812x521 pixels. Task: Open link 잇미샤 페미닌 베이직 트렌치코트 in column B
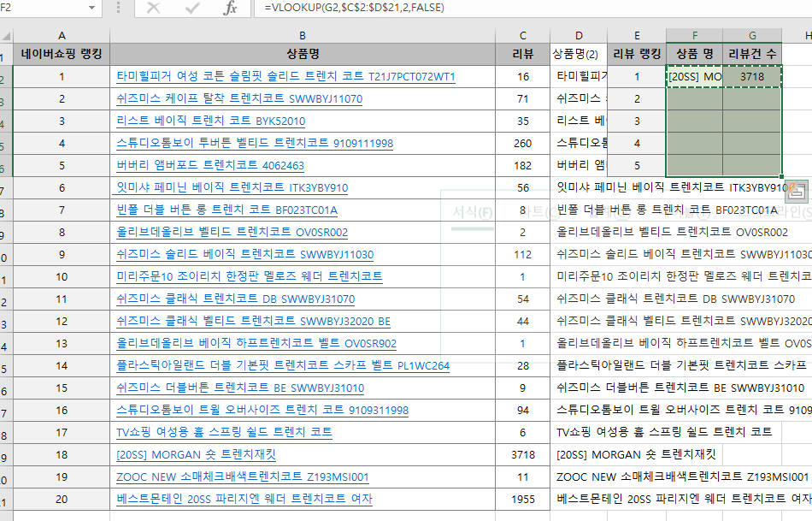coord(231,187)
